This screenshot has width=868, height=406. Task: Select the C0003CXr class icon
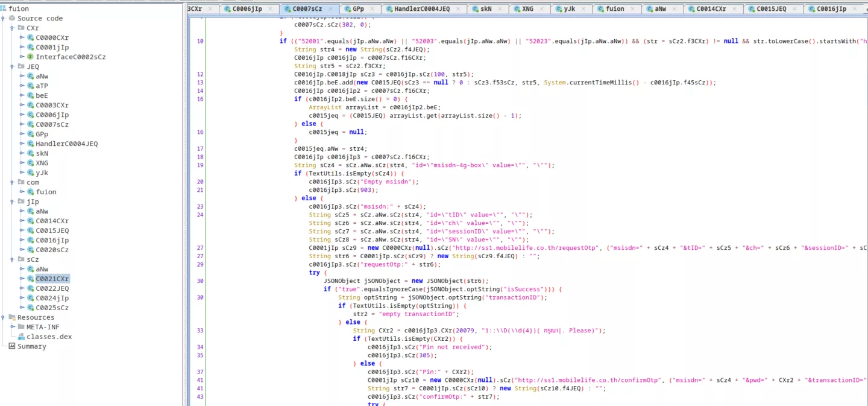point(30,105)
